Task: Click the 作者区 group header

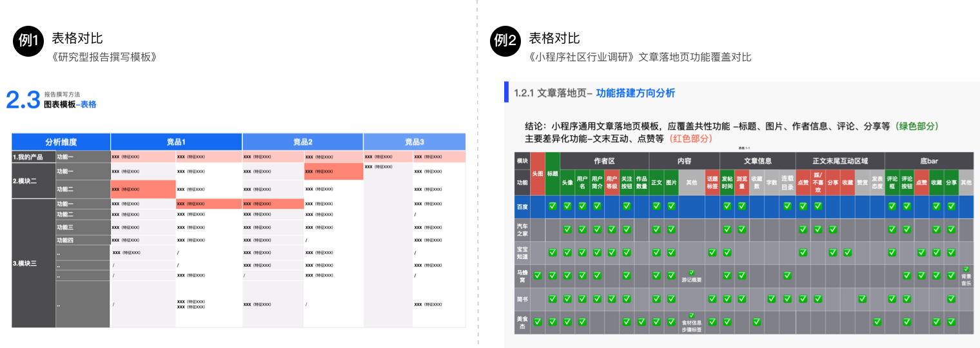Action: [604, 160]
